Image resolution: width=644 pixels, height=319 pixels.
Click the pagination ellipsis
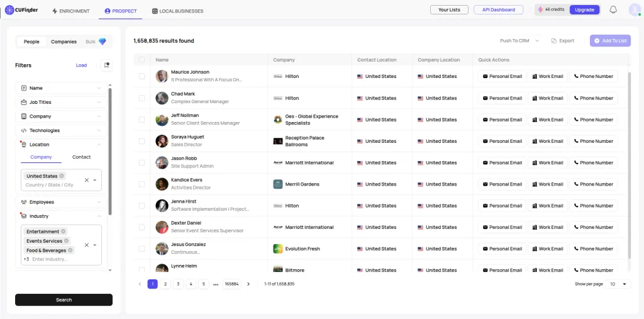click(216, 284)
